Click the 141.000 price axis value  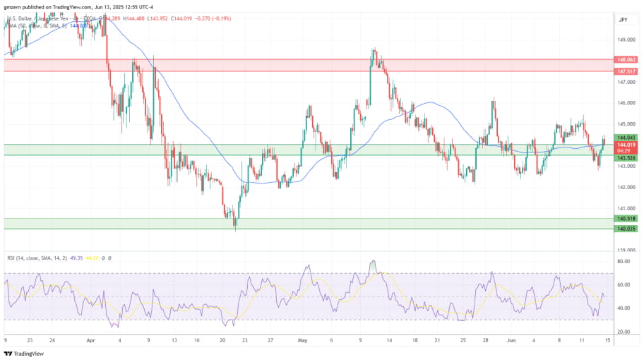(x=627, y=208)
